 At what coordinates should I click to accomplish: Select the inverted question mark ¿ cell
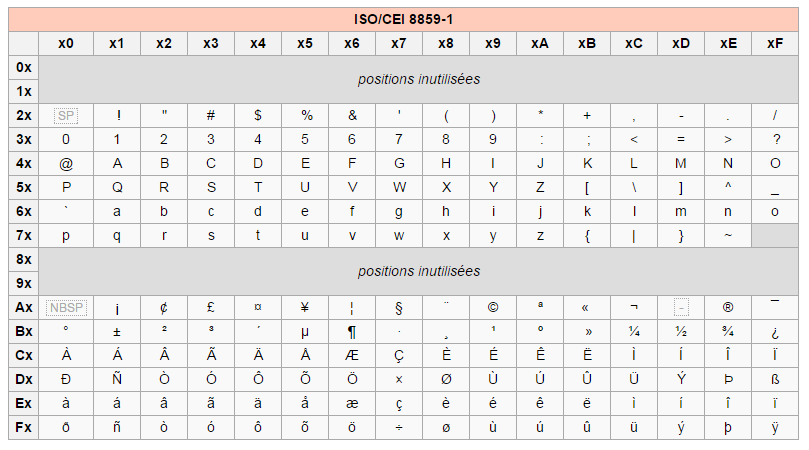775,332
